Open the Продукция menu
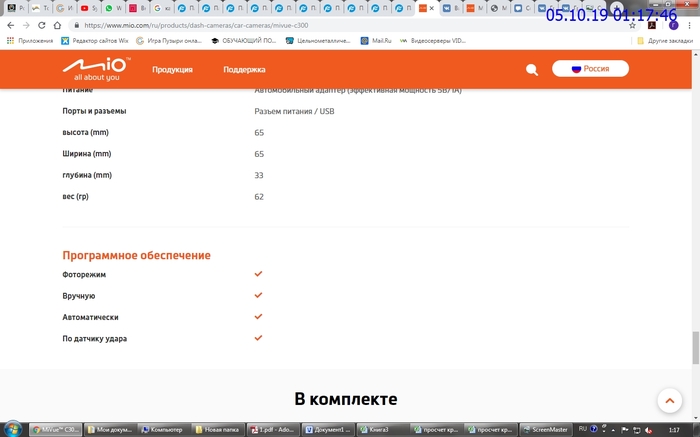The width and height of the screenshot is (700, 437). tap(172, 70)
